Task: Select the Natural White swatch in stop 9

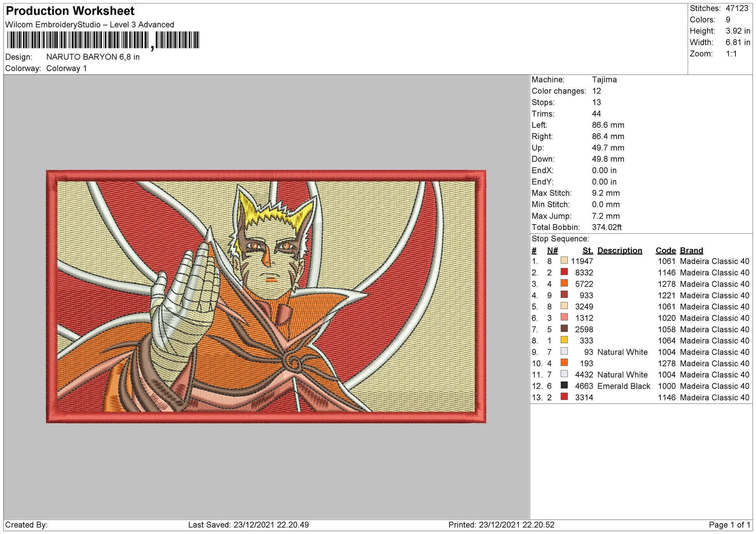Action: [564, 351]
